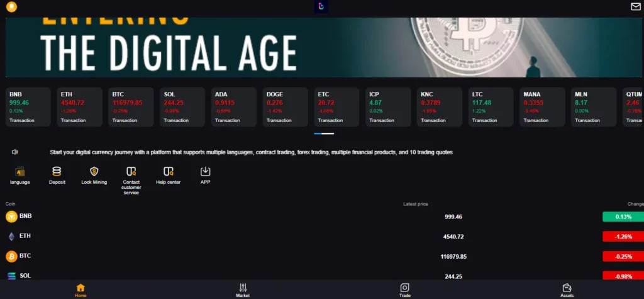Open the Help center icon
Image resolution: width=644 pixels, height=299 pixels.
click(168, 171)
